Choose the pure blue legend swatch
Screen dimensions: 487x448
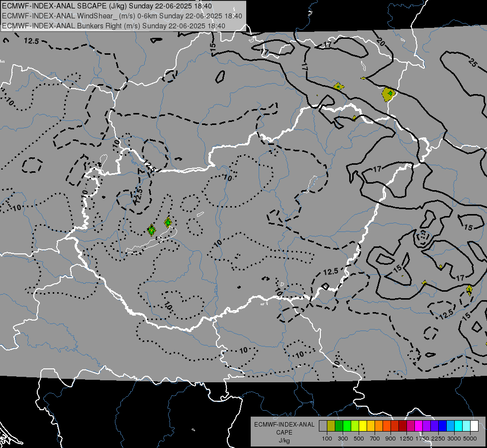point(443,426)
